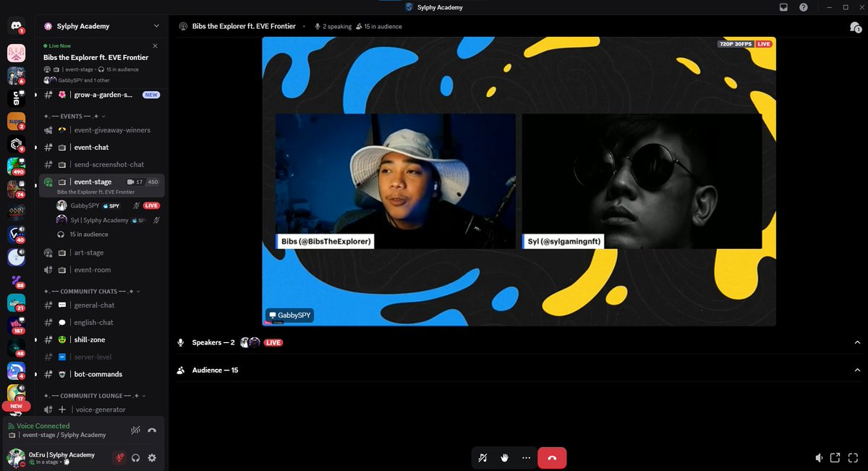Open the server icon with 187 badge

[16, 326]
